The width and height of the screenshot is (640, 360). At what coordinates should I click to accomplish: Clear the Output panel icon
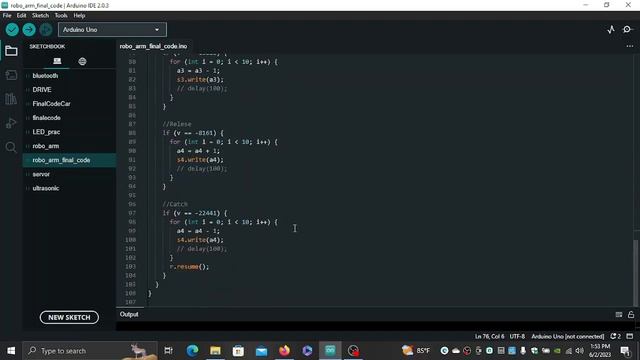click(619, 314)
